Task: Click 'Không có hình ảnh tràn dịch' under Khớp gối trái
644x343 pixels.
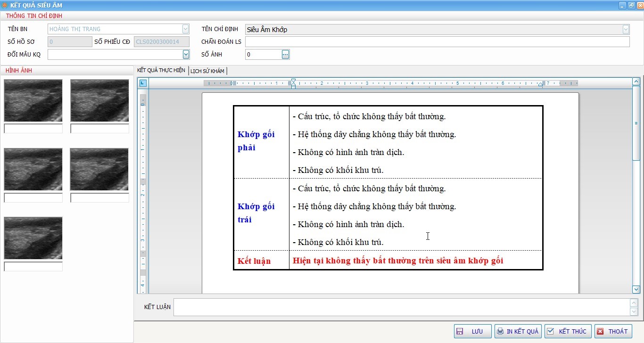Action: coord(348,224)
